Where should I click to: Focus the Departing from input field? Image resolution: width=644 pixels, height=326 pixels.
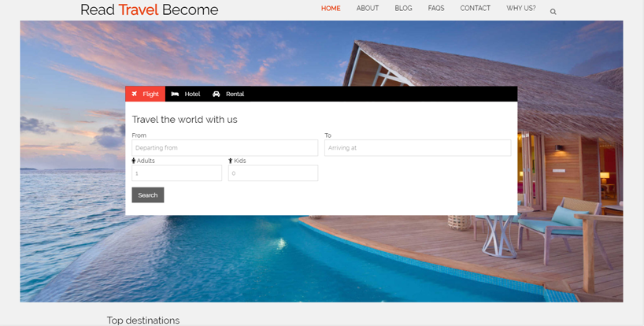pos(224,148)
